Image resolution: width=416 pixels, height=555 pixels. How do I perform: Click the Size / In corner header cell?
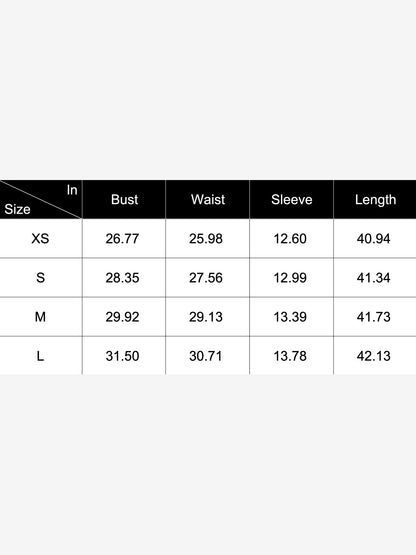pos(41,199)
